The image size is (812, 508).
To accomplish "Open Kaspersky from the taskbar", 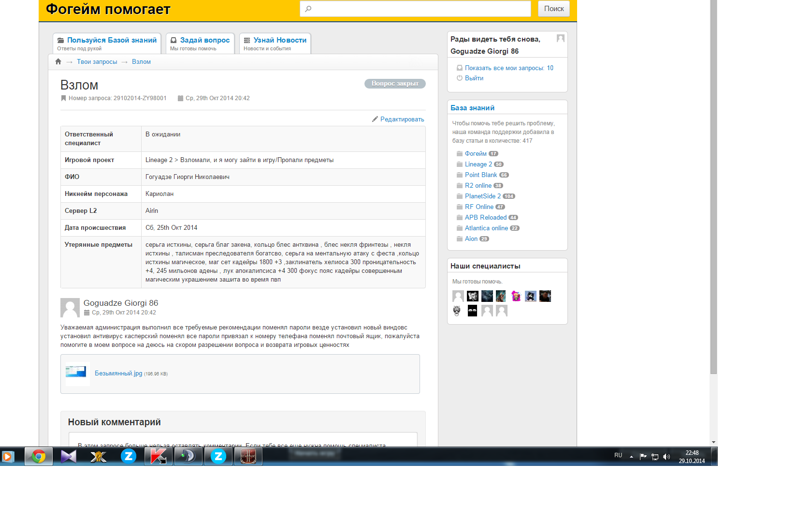I will coord(158,456).
